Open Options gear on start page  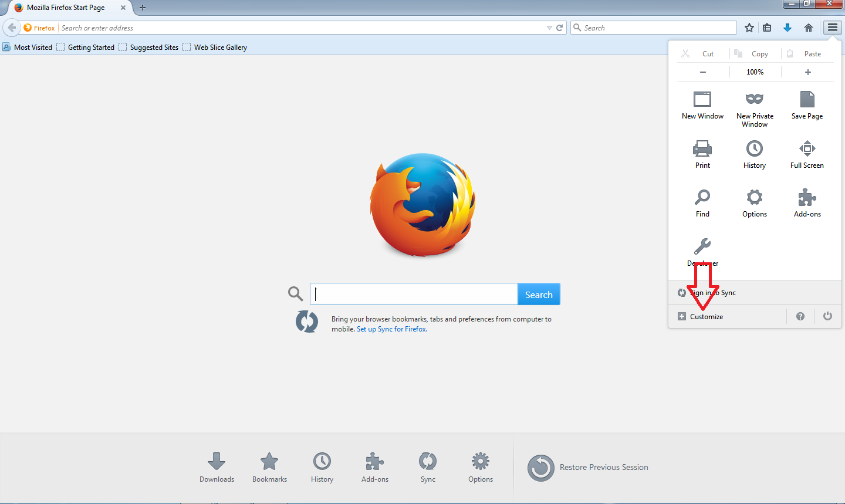(481, 468)
